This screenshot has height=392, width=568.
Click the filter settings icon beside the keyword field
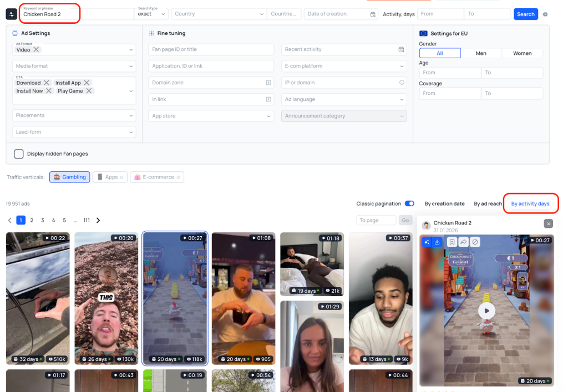click(11, 14)
